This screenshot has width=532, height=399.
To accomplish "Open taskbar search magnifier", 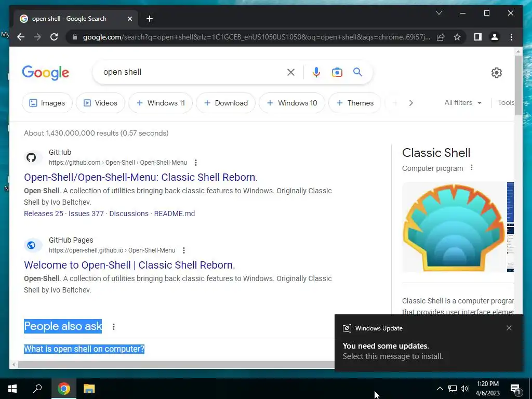I will [37, 389].
